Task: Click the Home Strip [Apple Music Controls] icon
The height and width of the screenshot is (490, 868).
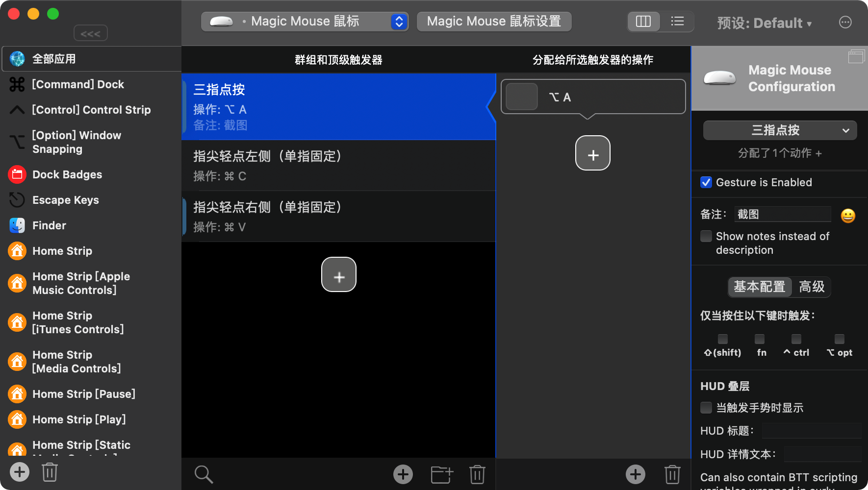Action: [x=17, y=283]
